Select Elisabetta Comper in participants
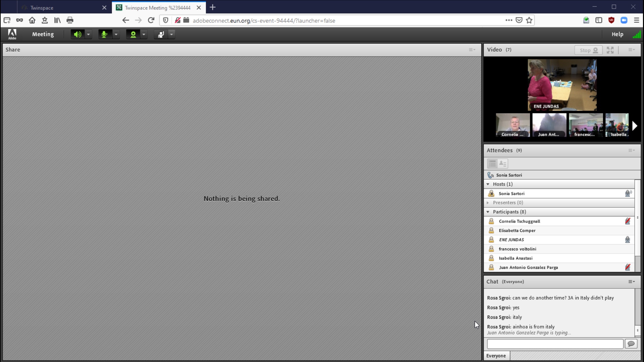644x362 pixels. pyautogui.click(x=559, y=231)
